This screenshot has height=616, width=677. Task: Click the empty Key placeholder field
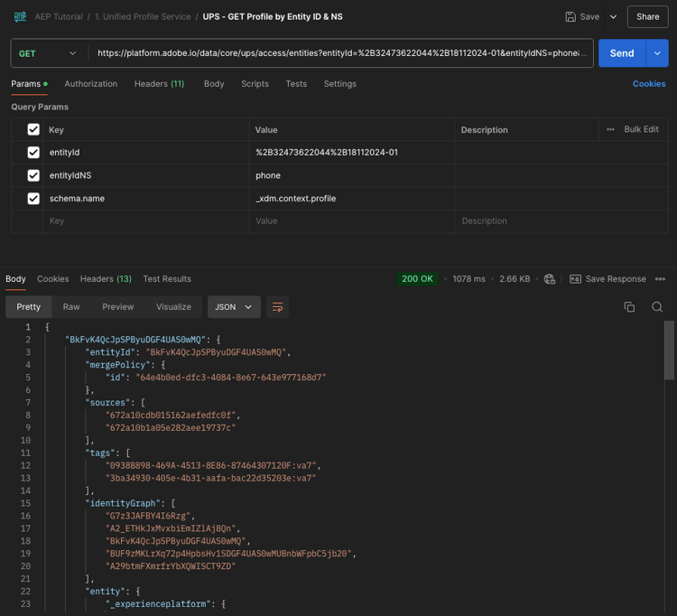tap(146, 221)
